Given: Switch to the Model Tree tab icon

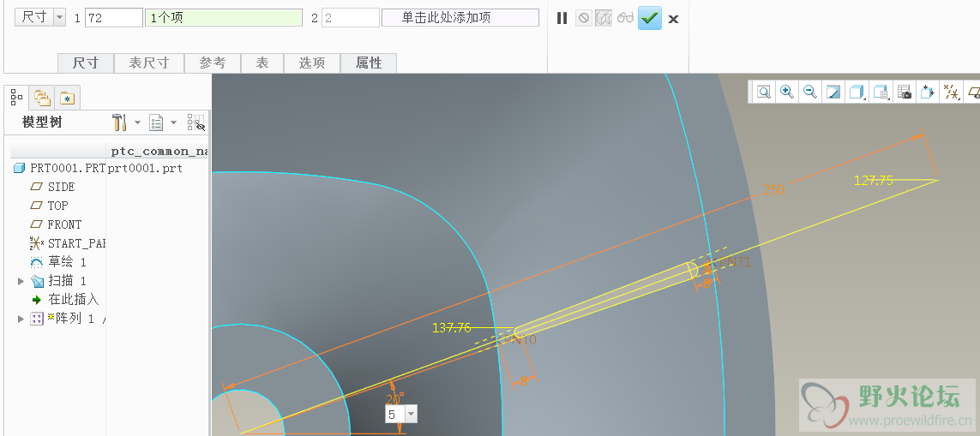Looking at the screenshot, I should click(17, 98).
